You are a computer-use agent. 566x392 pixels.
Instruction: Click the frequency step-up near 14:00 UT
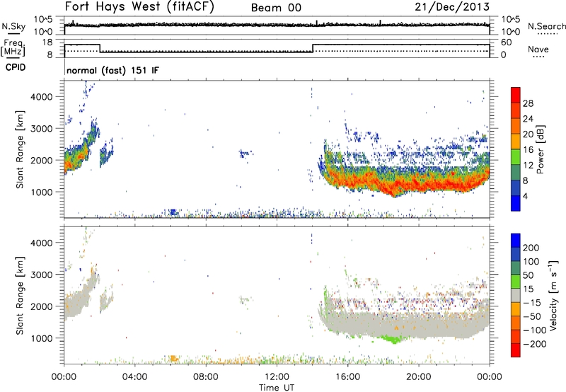[313, 48]
